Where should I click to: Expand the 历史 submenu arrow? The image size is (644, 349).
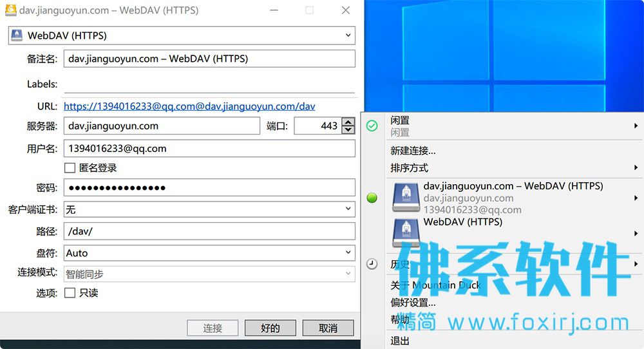tap(636, 263)
